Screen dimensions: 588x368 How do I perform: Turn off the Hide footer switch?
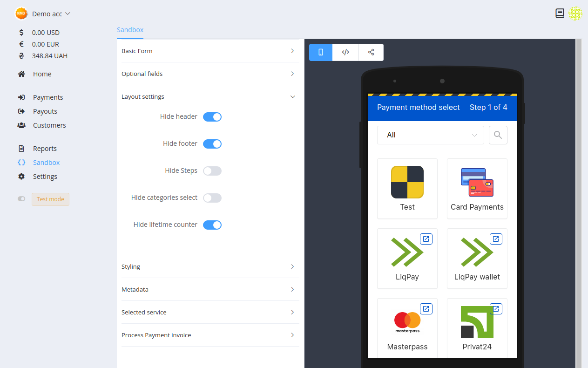212,144
